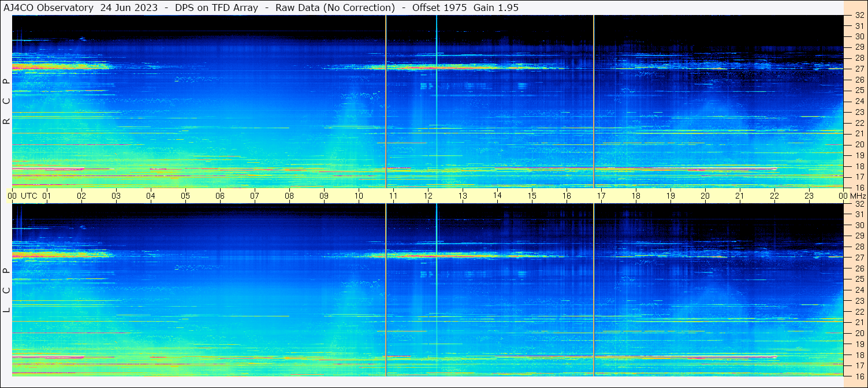
Task: Select "Raw Data (No Correction)" header label
Action: tap(335, 8)
